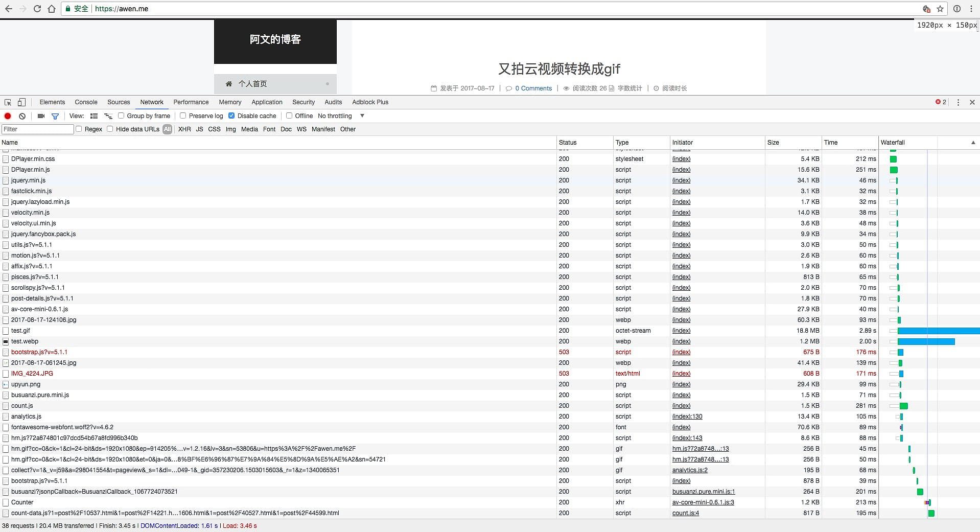Switch to large request rows view

click(x=94, y=116)
